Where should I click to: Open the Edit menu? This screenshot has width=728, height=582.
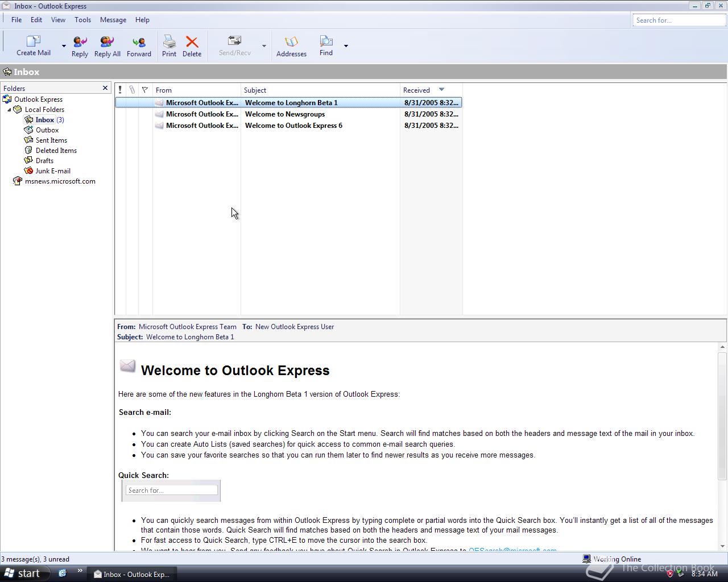pyautogui.click(x=36, y=19)
